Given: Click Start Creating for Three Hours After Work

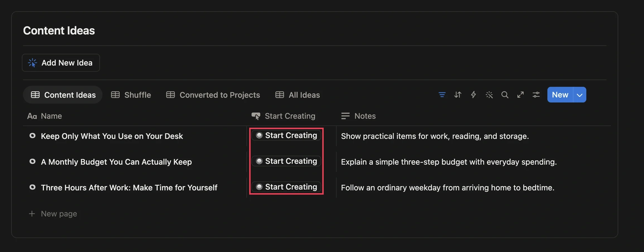Looking at the screenshot, I should (286, 187).
